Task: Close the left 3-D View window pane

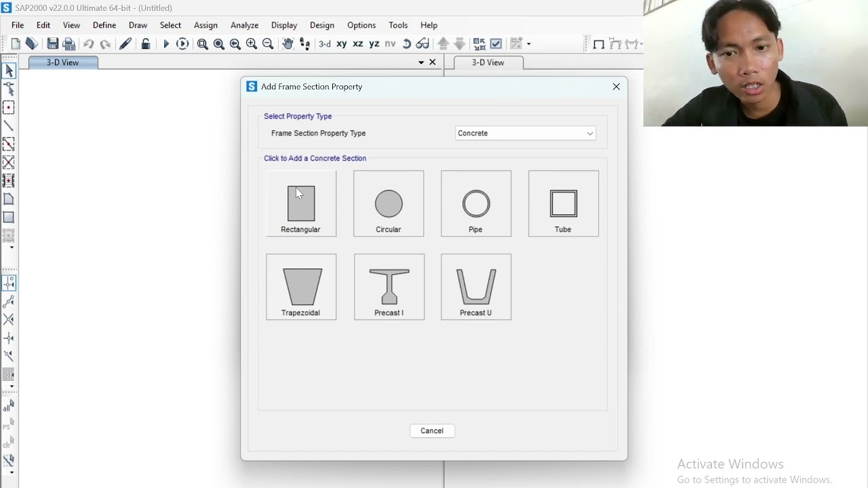Action: coord(433,62)
